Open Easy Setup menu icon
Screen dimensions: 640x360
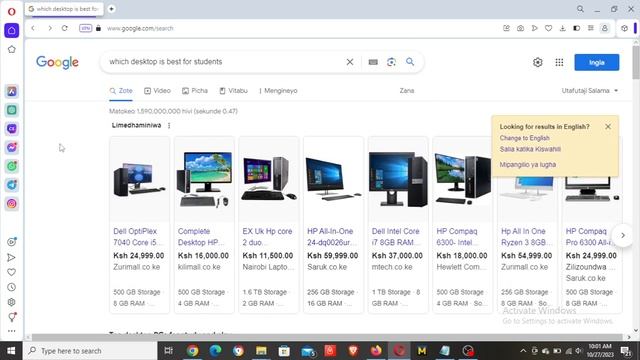[591, 28]
